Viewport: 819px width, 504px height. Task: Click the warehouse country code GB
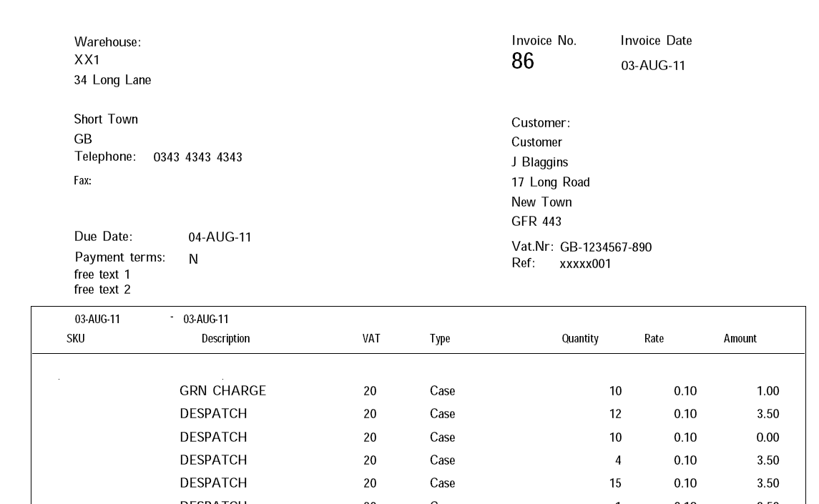(x=83, y=139)
